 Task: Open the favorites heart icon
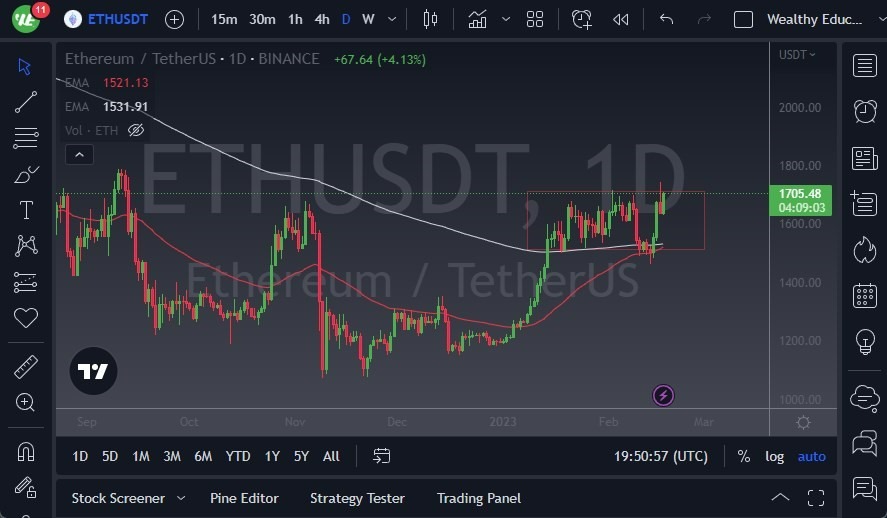[26, 318]
